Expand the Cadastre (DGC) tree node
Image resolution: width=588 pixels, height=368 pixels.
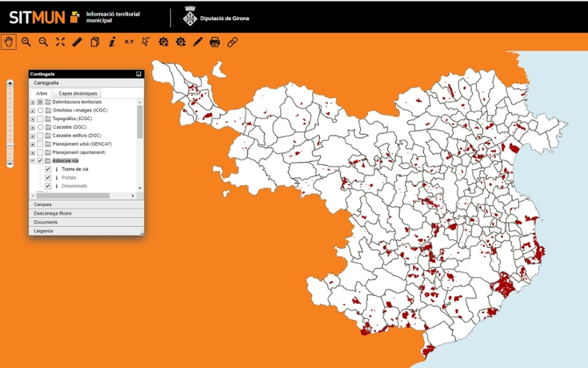pyautogui.click(x=32, y=127)
